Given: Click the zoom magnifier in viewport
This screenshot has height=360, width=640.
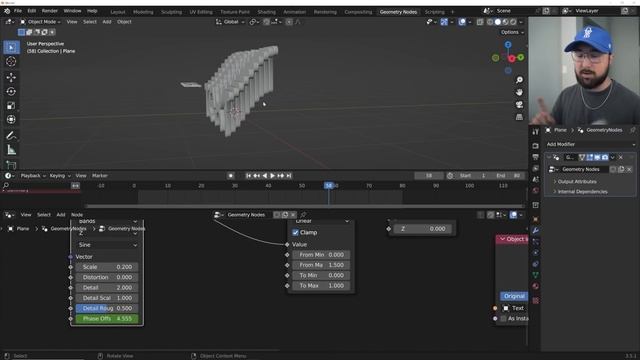Looking at the screenshot, I should tap(519, 80).
